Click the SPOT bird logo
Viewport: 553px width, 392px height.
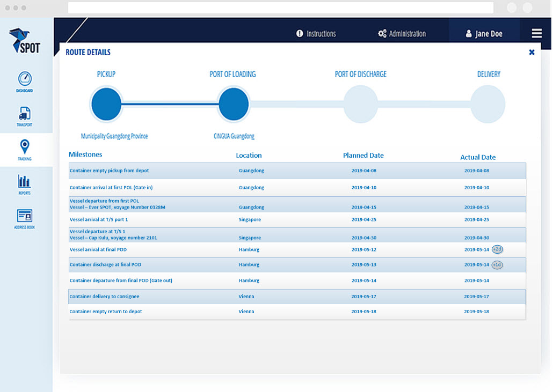[25, 41]
